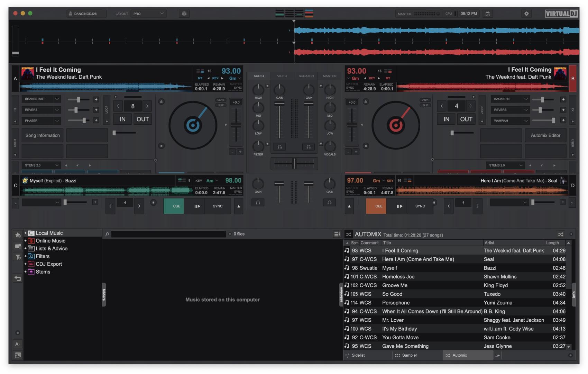588x374 pixels.
Task: Open STEMS 2.0 dropdown on deck A
Action: coord(41,165)
